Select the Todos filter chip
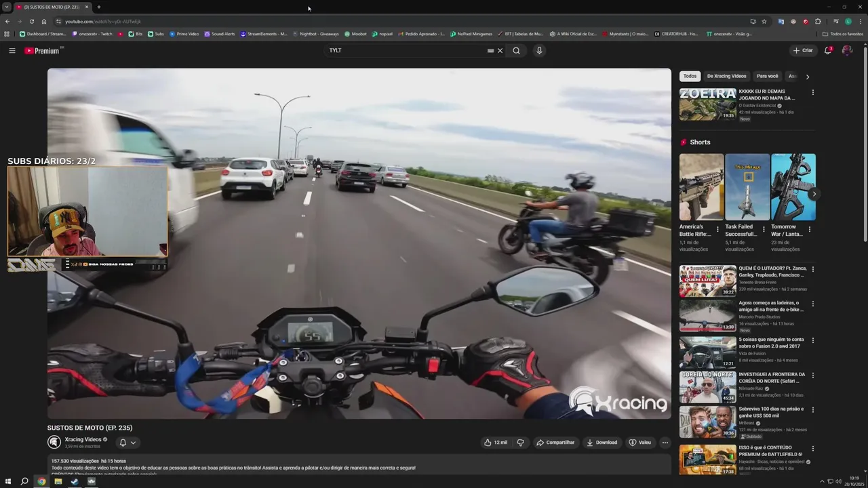Image resolution: width=868 pixels, height=488 pixels. tap(690, 76)
